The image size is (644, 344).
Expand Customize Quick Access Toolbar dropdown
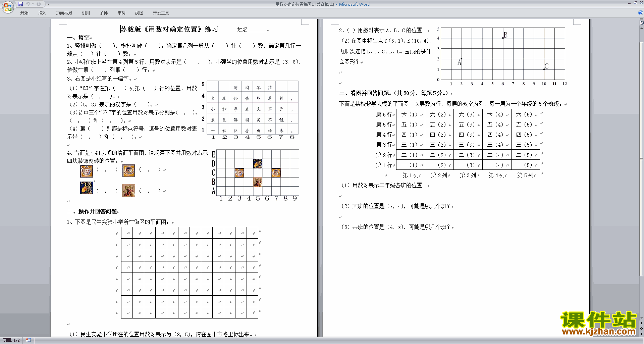[48, 4]
